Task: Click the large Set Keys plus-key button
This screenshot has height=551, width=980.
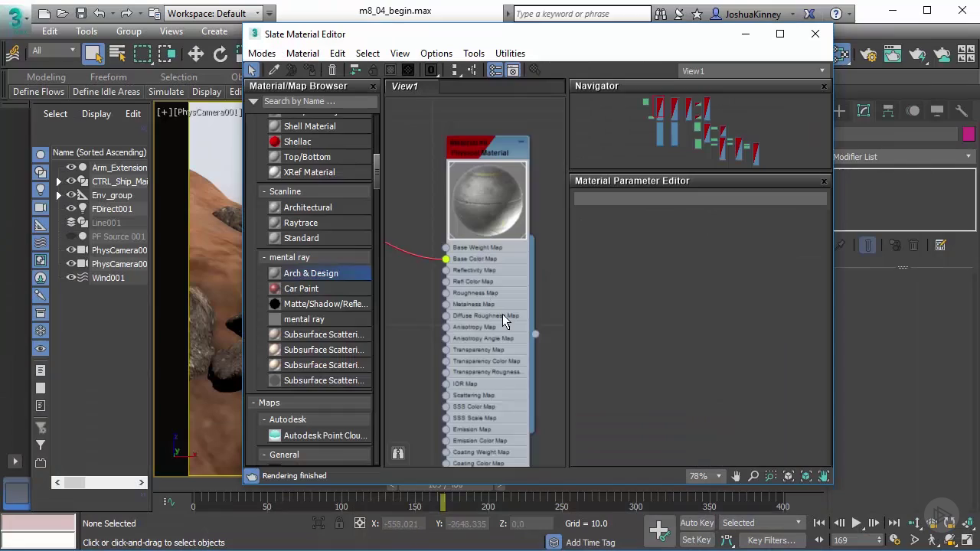Action: tap(658, 530)
